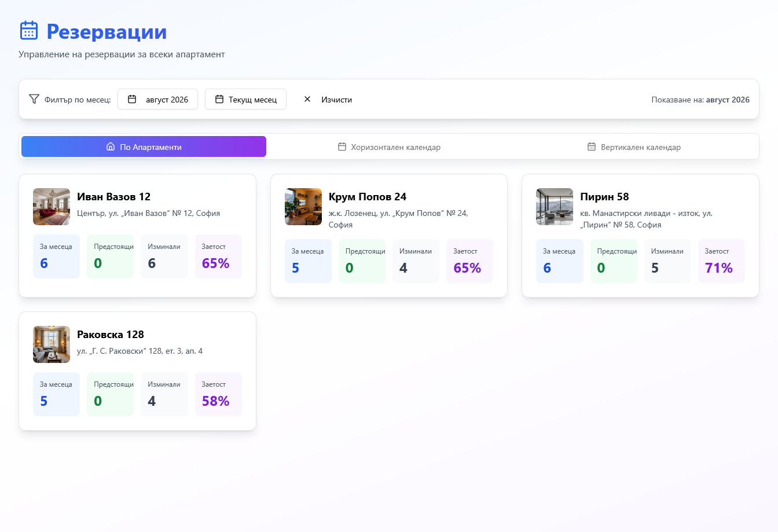Click the Раковска 128 title
The width and height of the screenshot is (778, 532).
click(111, 335)
